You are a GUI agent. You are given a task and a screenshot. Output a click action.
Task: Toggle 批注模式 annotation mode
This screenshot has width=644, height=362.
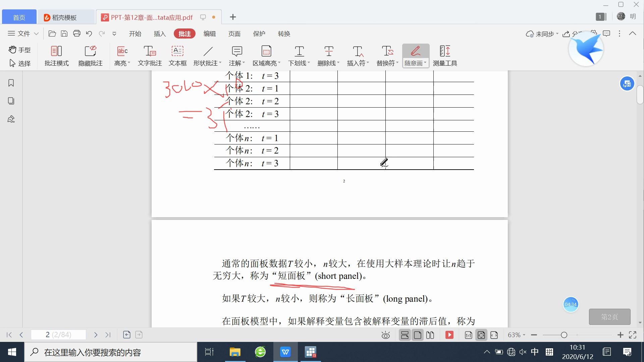click(56, 55)
